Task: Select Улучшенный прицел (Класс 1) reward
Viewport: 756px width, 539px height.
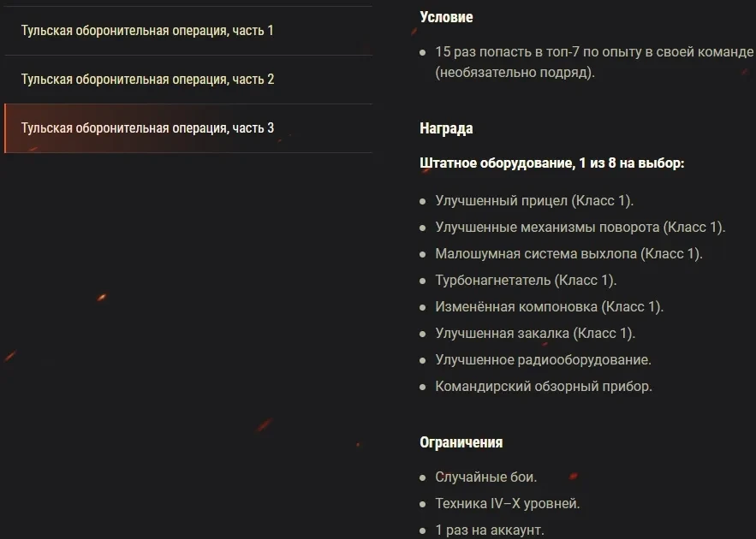Action: pos(534,201)
